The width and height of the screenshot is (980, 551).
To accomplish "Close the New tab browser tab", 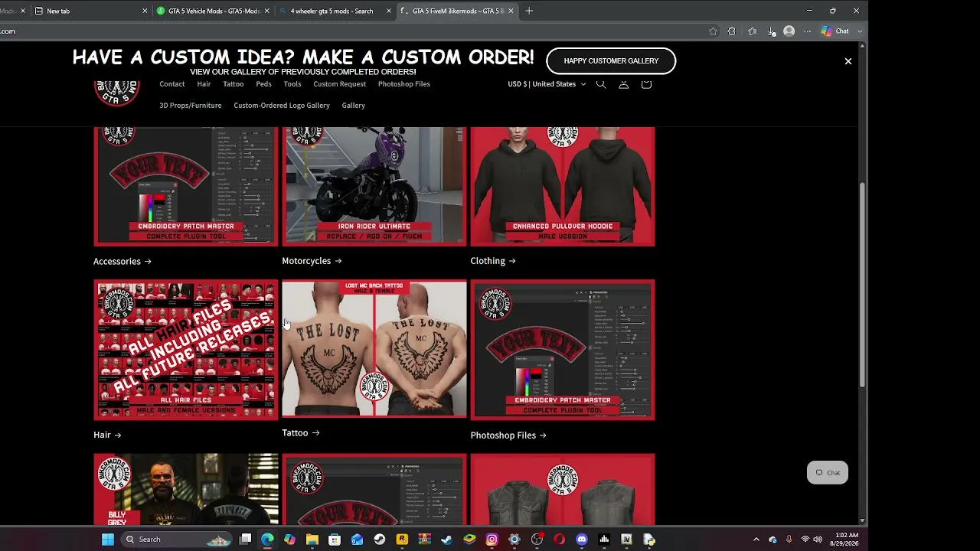I will (x=145, y=11).
